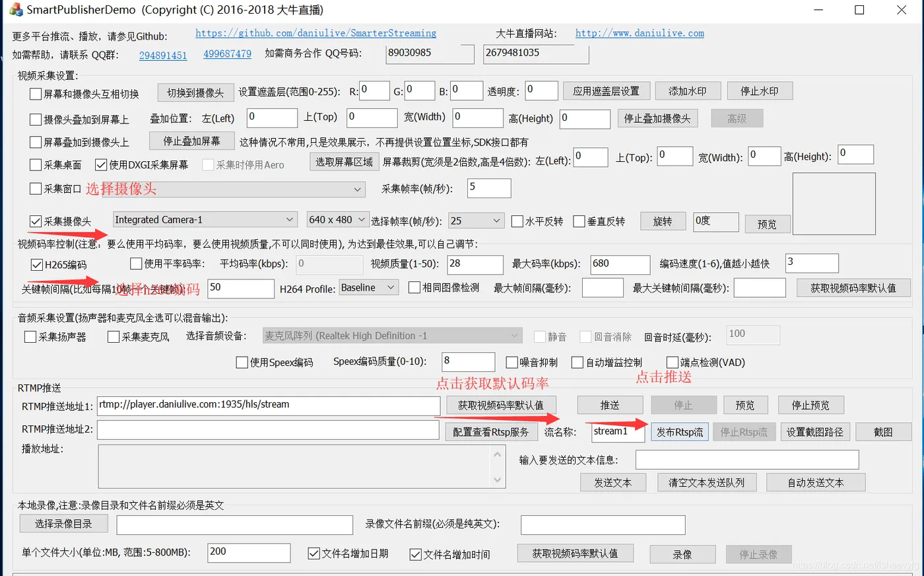Click the 清空文本发送队列 button
This screenshot has width=924, height=576.
pyautogui.click(x=706, y=482)
